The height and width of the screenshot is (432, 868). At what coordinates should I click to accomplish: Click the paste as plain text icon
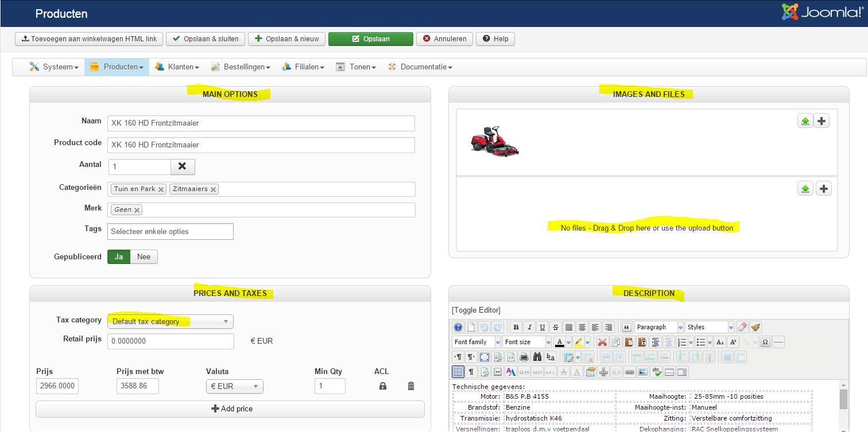(x=642, y=342)
